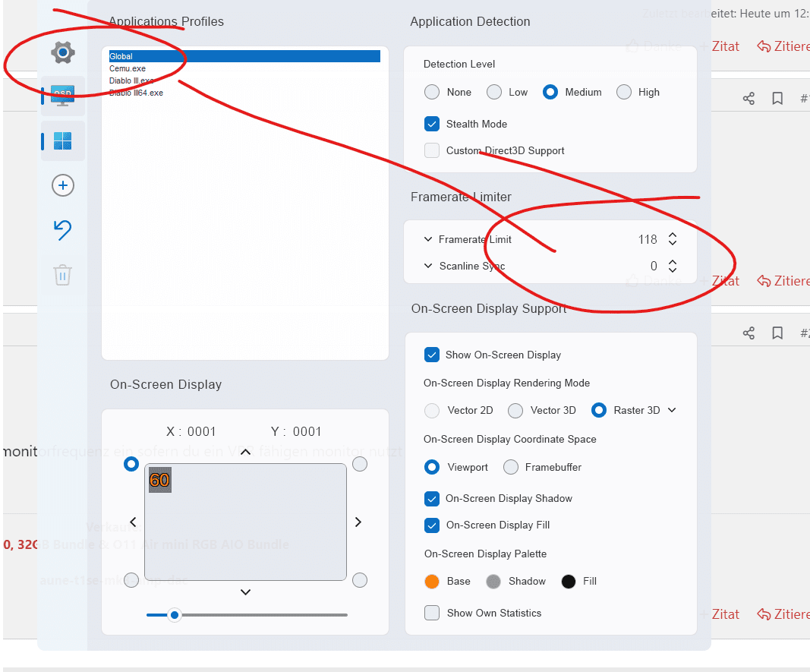Click the undo reset arrow icon
This screenshot has width=810, height=672.
point(63,230)
